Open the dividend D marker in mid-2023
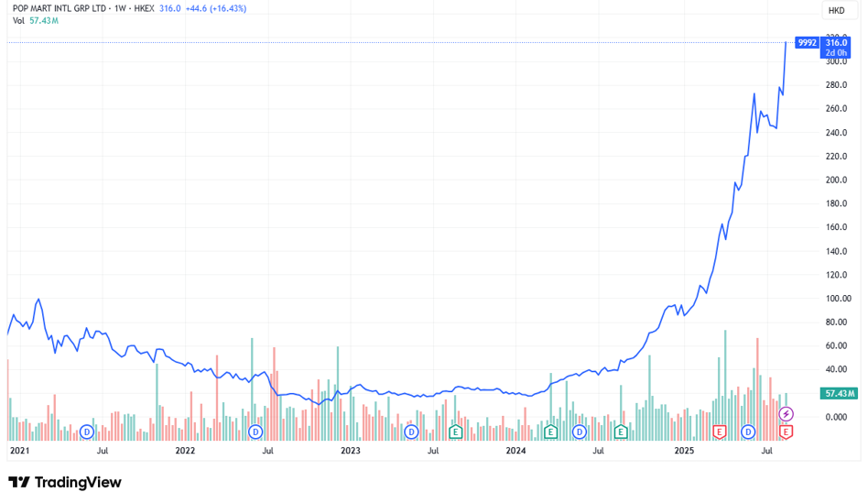The height and width of the screenshot is (503, 868). pos(411,432)
